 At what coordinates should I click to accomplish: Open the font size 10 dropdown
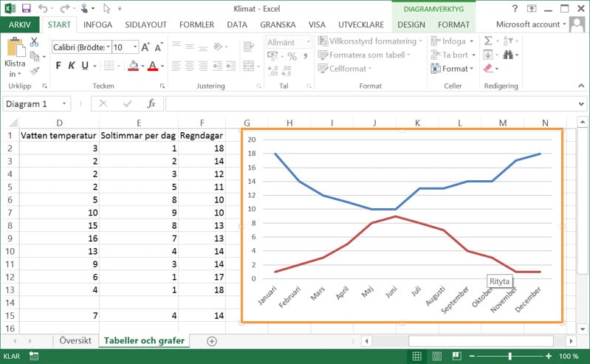coord(134,47)
